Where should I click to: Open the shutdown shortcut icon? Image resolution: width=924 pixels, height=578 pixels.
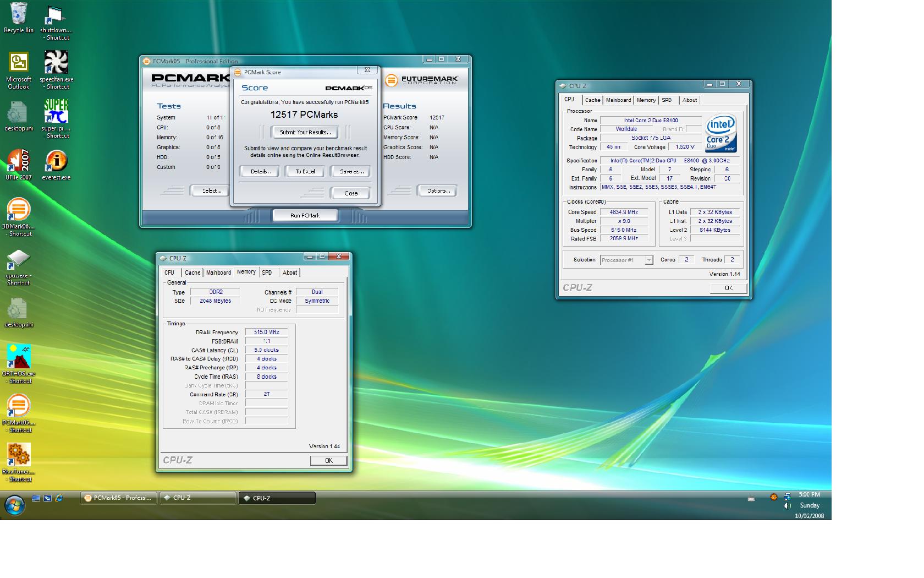click(57, 22)
